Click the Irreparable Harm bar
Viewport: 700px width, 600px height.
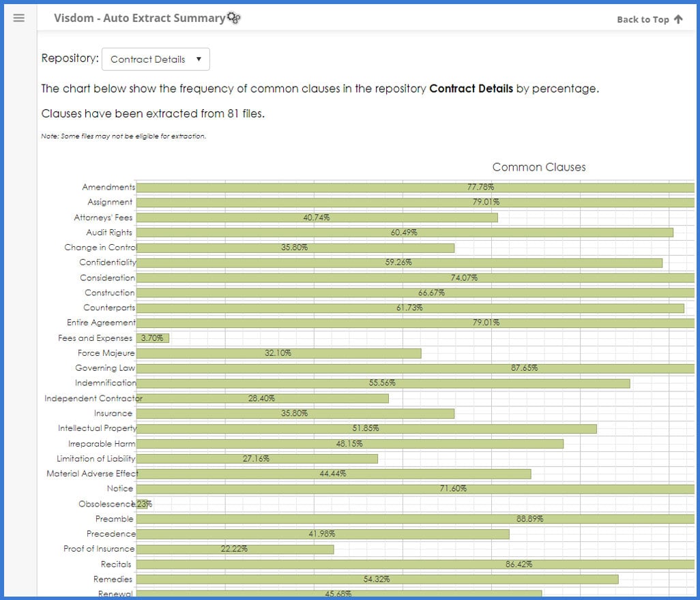click(x=349, y=444)
